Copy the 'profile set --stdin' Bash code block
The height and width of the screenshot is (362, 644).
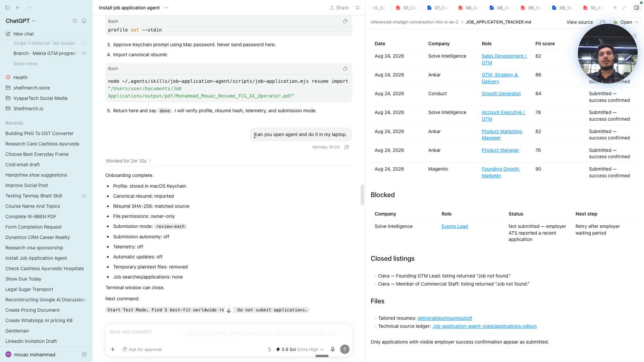tap(345, 21)
